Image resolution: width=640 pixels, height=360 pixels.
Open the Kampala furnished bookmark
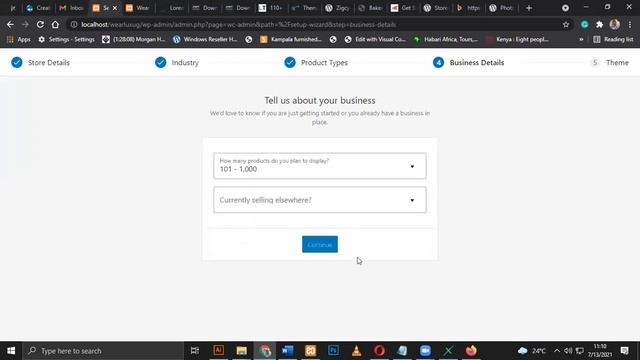pyautogui.click(x=291, y=39)
